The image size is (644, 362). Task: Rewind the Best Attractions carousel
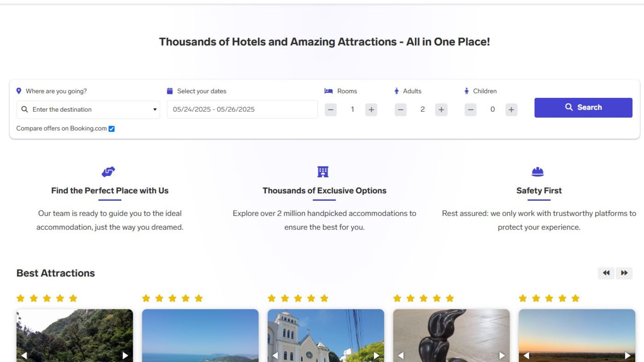coord(606,273)
